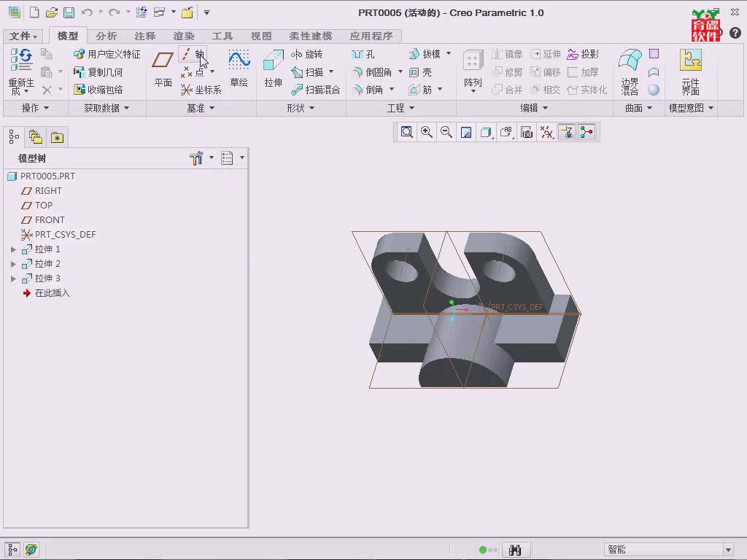The height and width of the screenshot is (560, 747).
Task: Open the model tree settings dropdown arrow
Action: [x=212, y=157]
